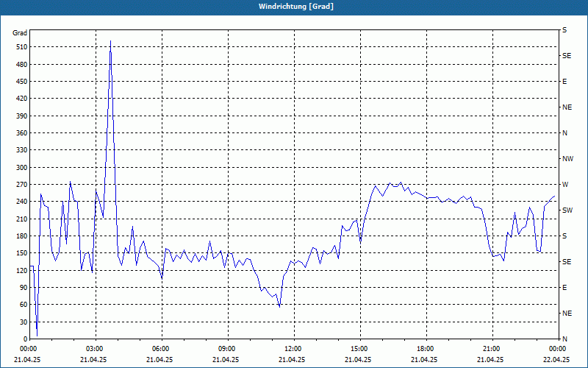
Task: Select the 60 y-axis value
Action: point(24,305)
